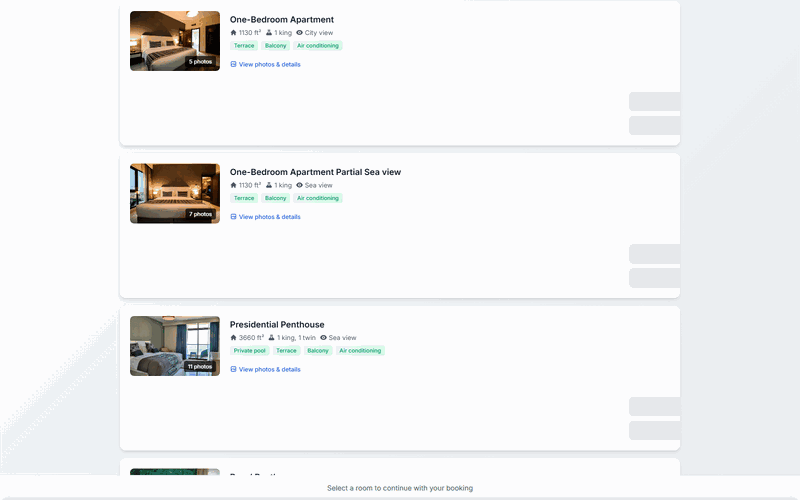Click the Air conditioning tag in One-Bedroom Apartment
Viewport: 800px width, 500px height.
pos(318,46)
